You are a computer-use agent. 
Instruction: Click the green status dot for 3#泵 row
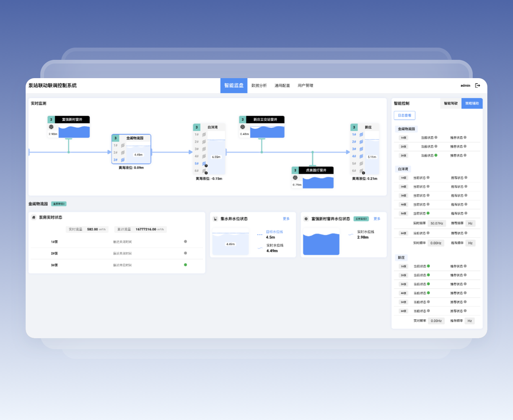coord(185,265)
